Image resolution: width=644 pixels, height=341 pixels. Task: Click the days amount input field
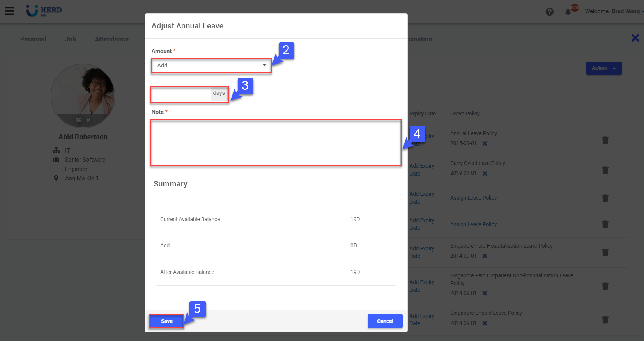[x=181, y=94]
